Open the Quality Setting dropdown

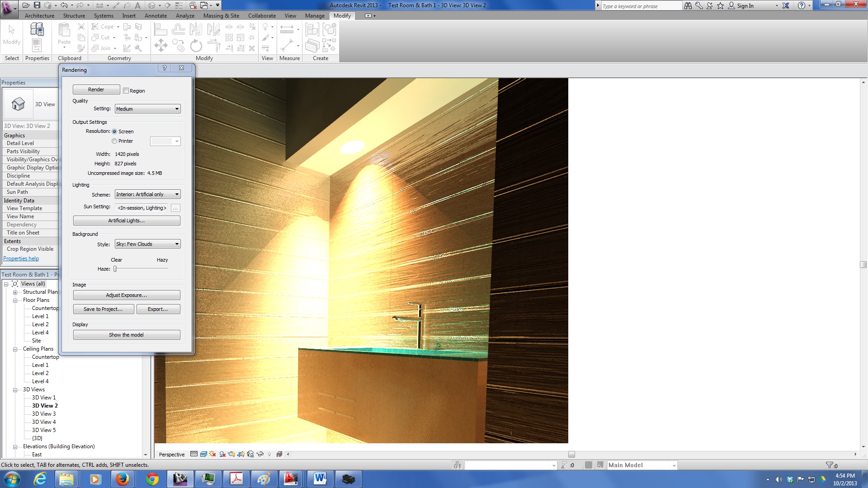click(147, 109)
